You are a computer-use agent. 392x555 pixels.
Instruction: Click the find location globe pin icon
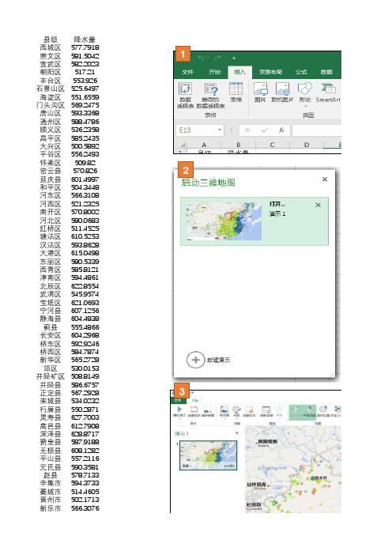(x=323, y=411)
